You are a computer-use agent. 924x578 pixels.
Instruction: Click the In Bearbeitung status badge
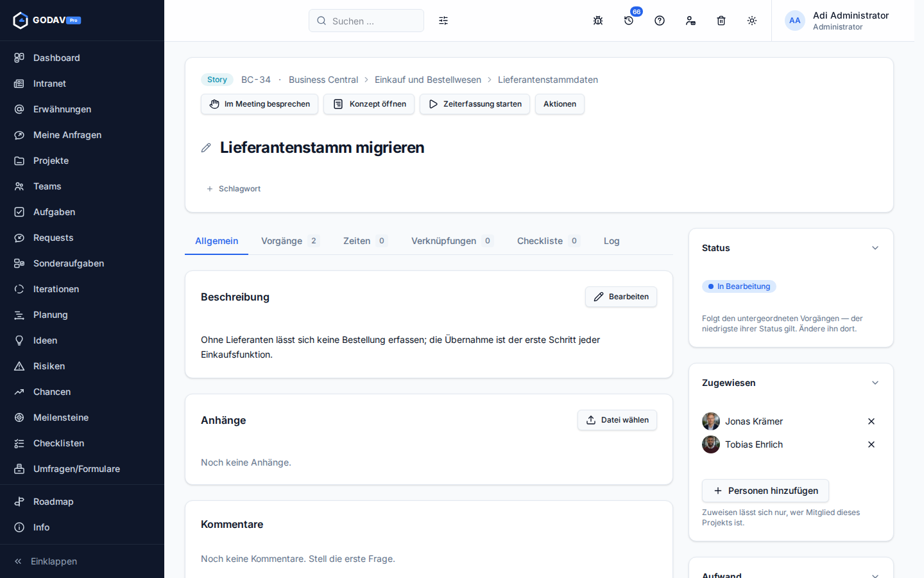(739, 286)
